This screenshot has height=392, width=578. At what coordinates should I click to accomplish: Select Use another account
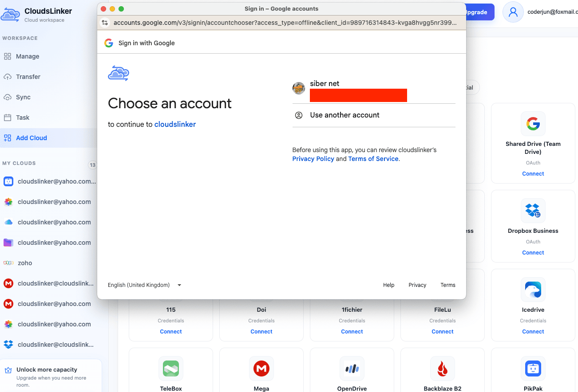pyautogui.click(x=374, y=115)
